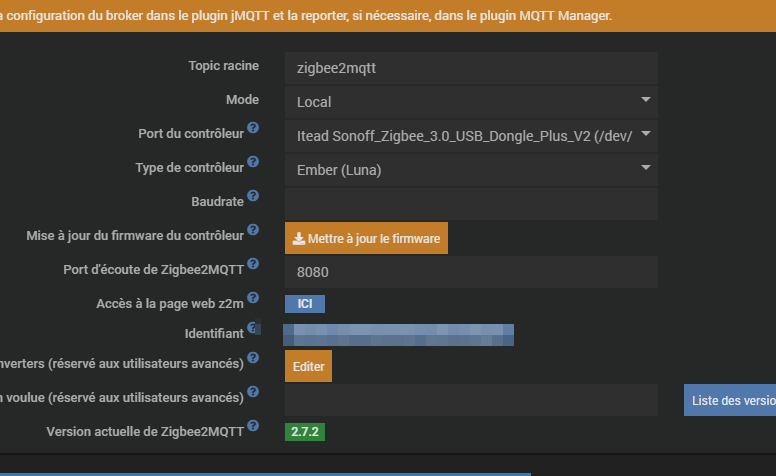Click help icon beside Port d'écoute de Zigbee2MQTT
Viewport: 776px width, 476px height.
coord(253,264)
